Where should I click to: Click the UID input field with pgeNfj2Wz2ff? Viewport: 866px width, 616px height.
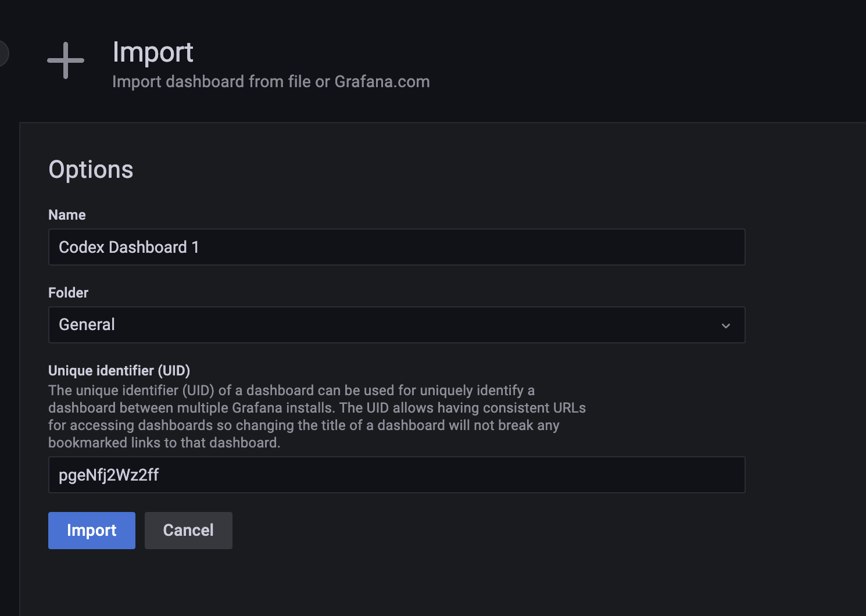point(395,475)
